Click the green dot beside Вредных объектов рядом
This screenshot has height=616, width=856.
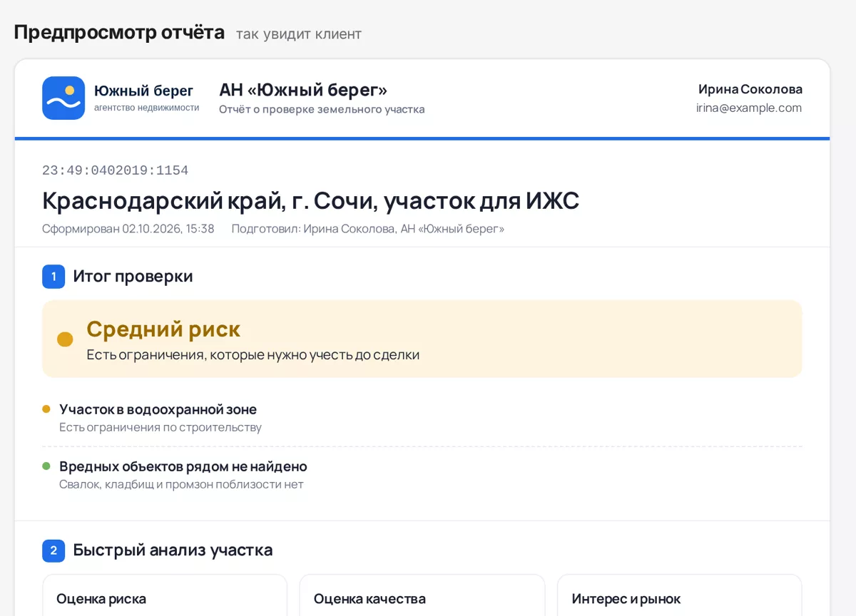click(46, 466)
